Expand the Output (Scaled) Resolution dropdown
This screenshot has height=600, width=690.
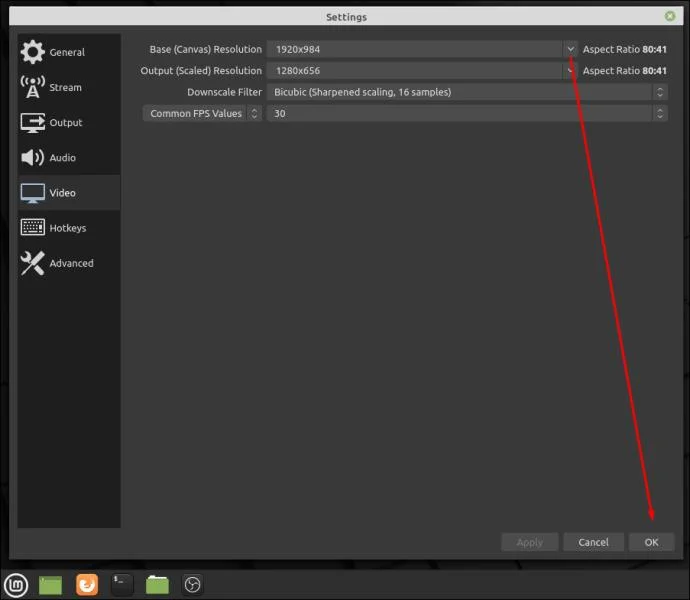[570, 70]
